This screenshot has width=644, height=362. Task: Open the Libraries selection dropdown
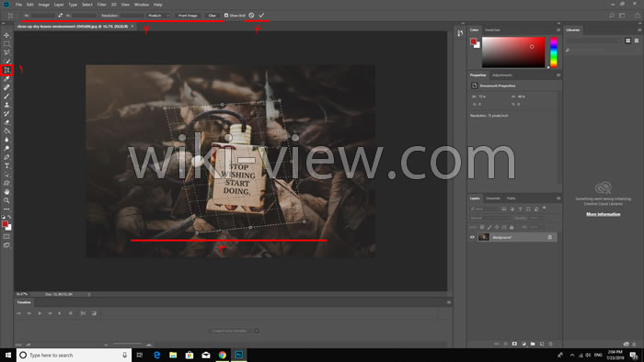[x=593, y=40]
